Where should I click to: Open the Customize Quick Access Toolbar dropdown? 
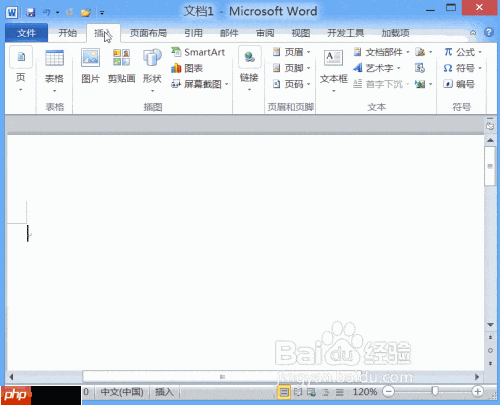coord(102,13)
